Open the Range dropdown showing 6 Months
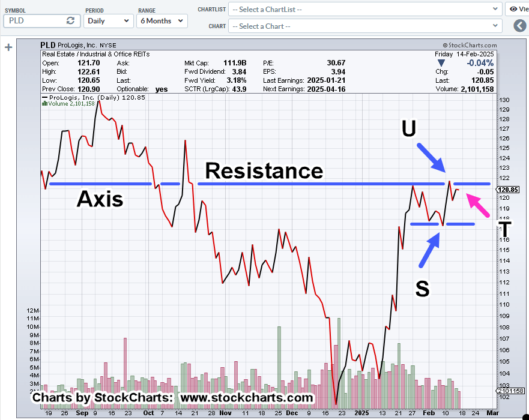Viewport: 529px width, 420px height. (x=162, y=20)
